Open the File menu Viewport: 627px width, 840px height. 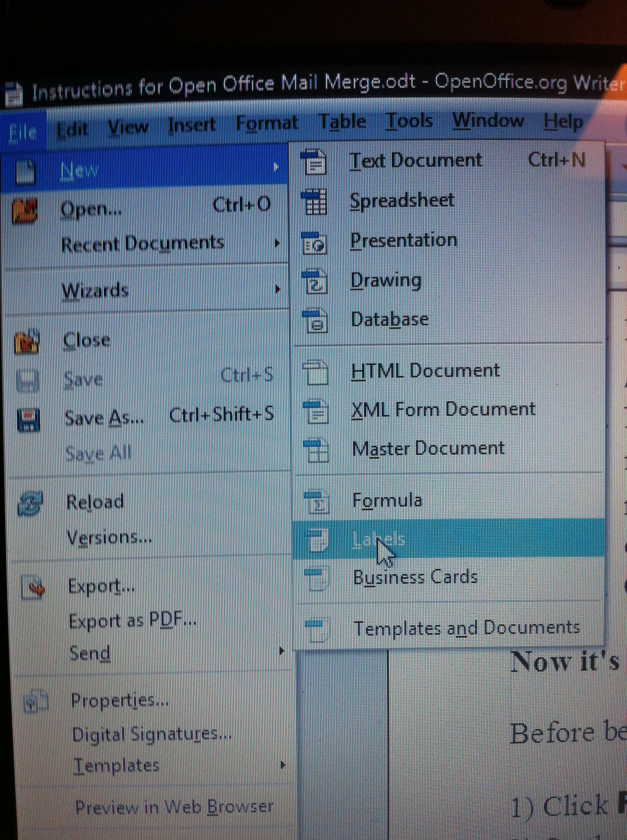coord(23,131)
